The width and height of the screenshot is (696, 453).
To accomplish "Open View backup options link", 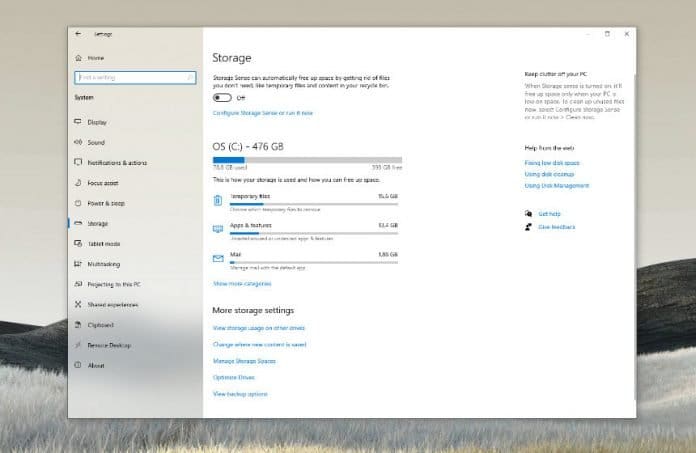I will (x=240, y=394).
